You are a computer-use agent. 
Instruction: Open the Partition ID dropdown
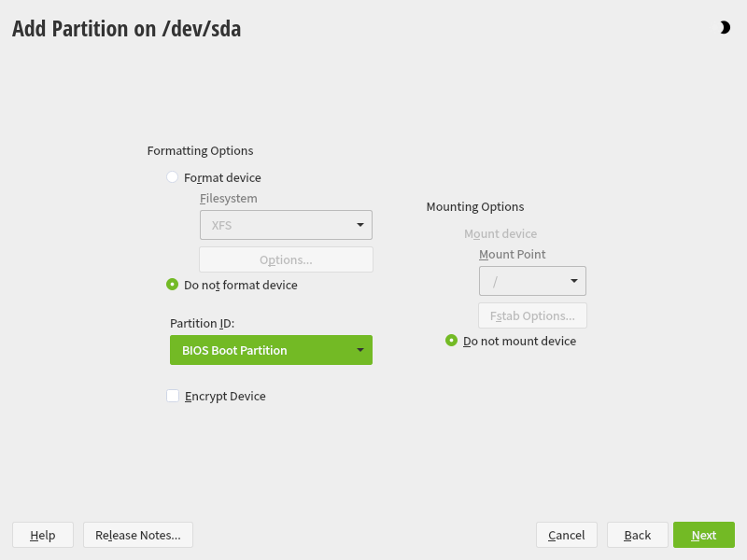[271, 350]
